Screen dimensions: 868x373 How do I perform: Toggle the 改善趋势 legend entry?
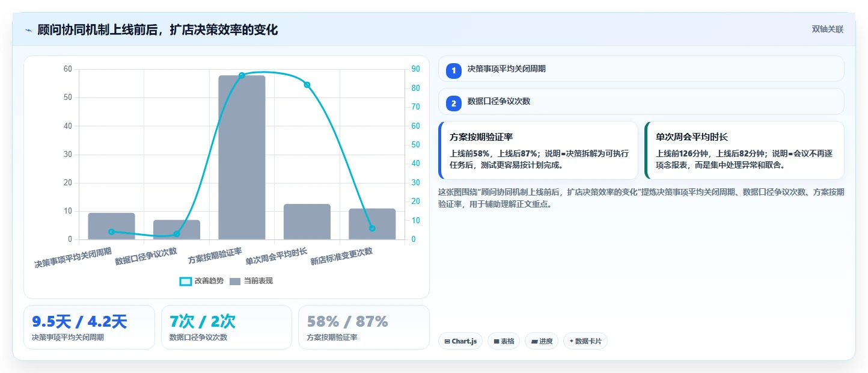(x=201, y=281)
